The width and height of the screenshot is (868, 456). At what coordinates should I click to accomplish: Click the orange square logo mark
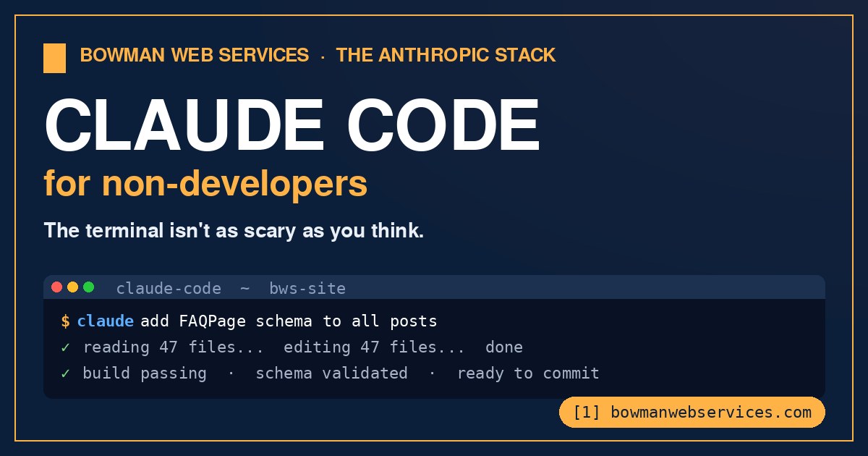(54, 58)
